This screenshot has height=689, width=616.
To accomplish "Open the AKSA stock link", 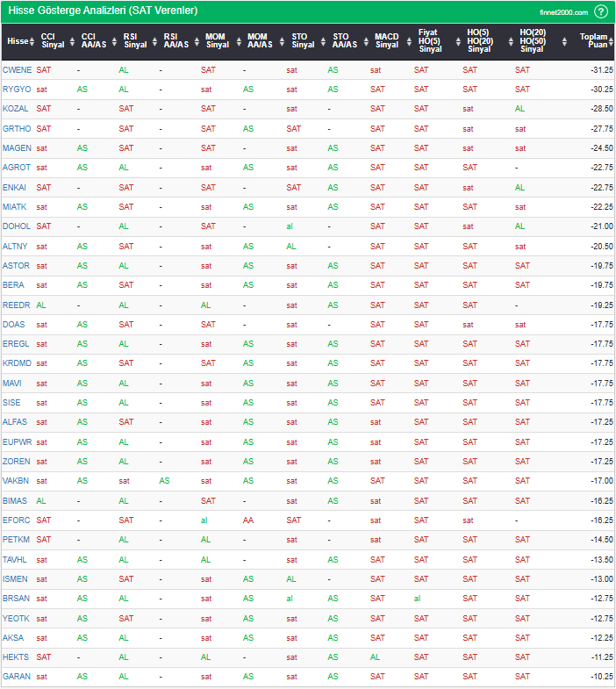I will pyautogui.click(x=13, y=638).
